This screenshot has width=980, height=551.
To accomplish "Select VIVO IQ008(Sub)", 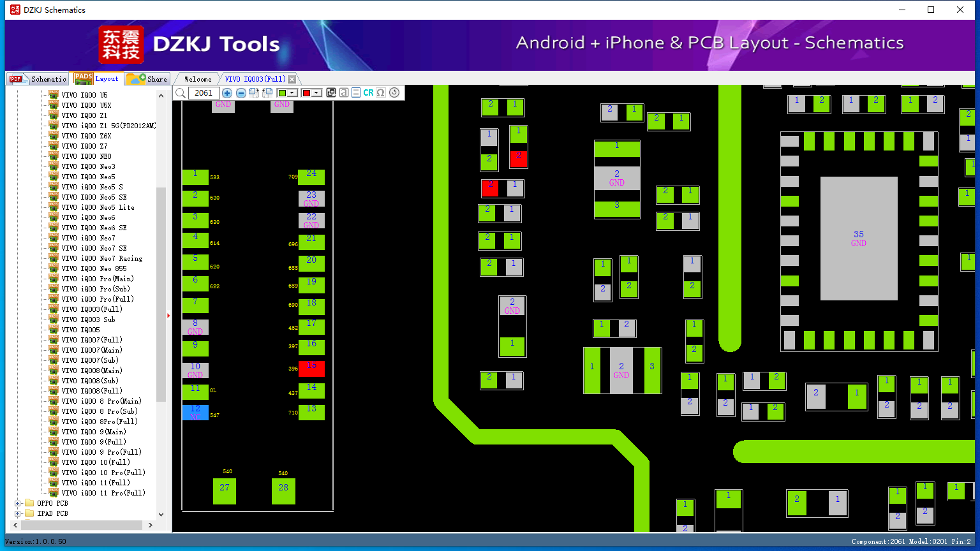I will point(90,381).
